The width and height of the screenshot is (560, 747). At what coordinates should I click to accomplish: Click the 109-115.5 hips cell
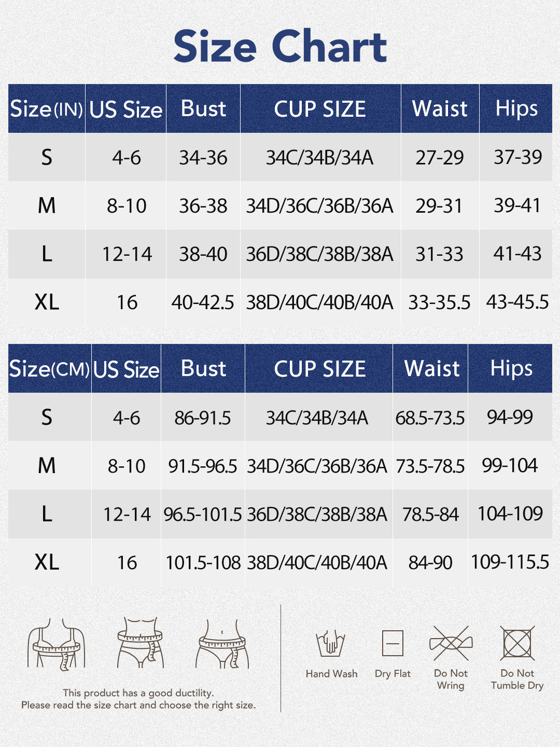coord(510,562)
